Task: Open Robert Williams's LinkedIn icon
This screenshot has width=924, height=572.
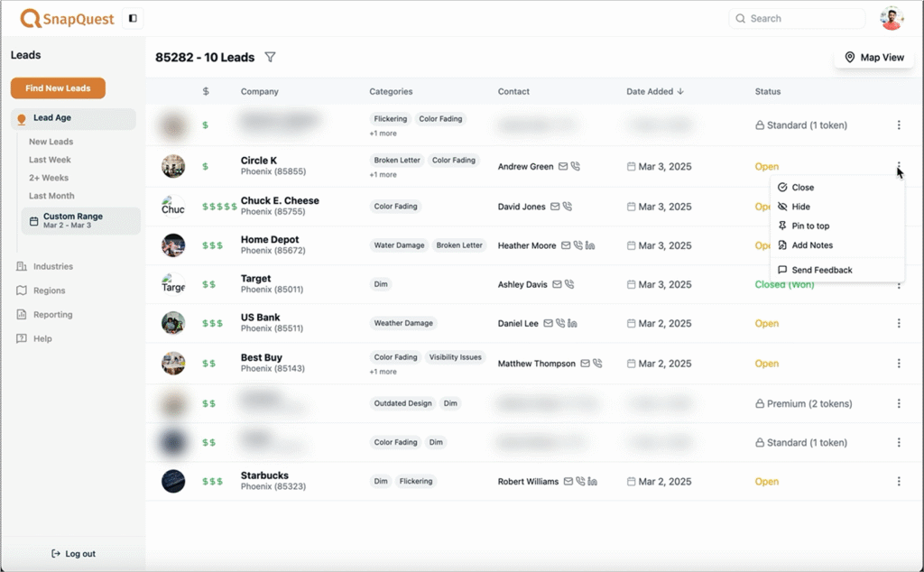Action: (x=592, y=481)
